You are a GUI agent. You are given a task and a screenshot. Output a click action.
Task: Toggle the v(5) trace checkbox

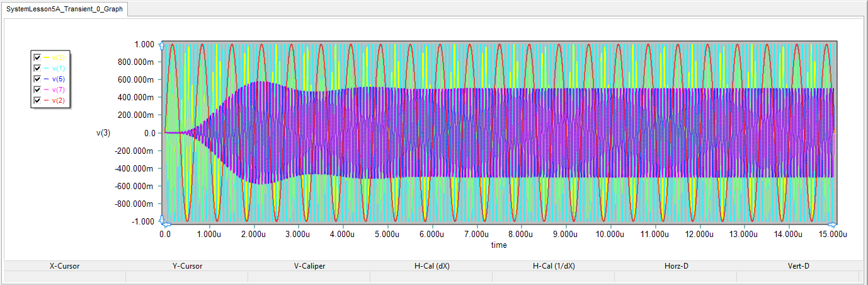(x=37, y=79)
